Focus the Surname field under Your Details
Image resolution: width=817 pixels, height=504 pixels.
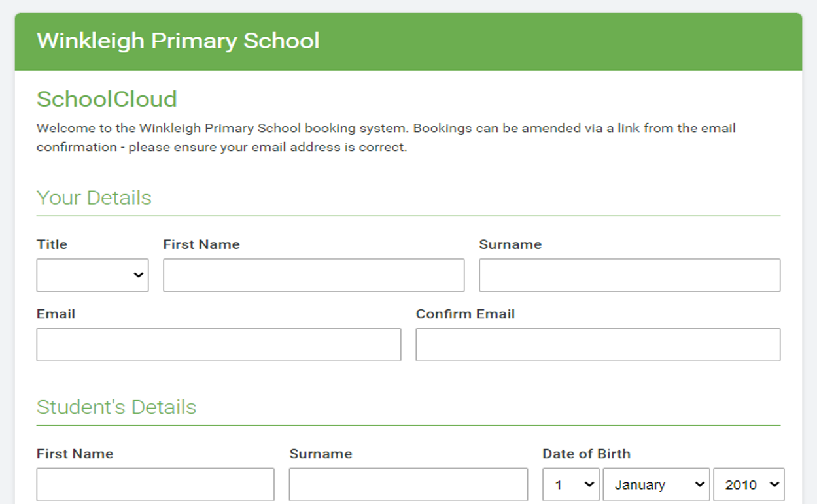click(629, 275)
